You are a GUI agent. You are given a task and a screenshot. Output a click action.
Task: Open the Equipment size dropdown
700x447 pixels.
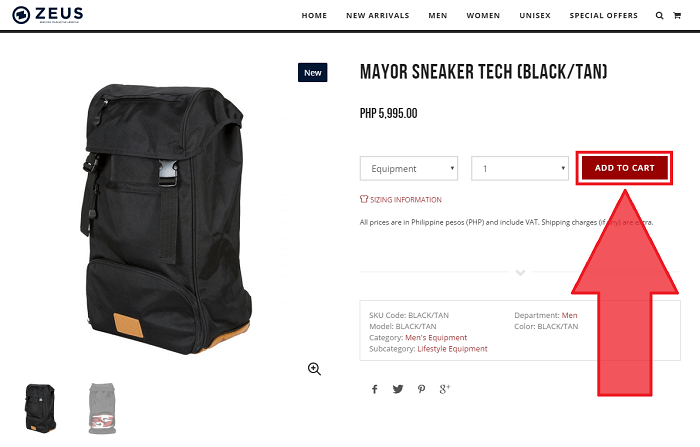[409, 168]
